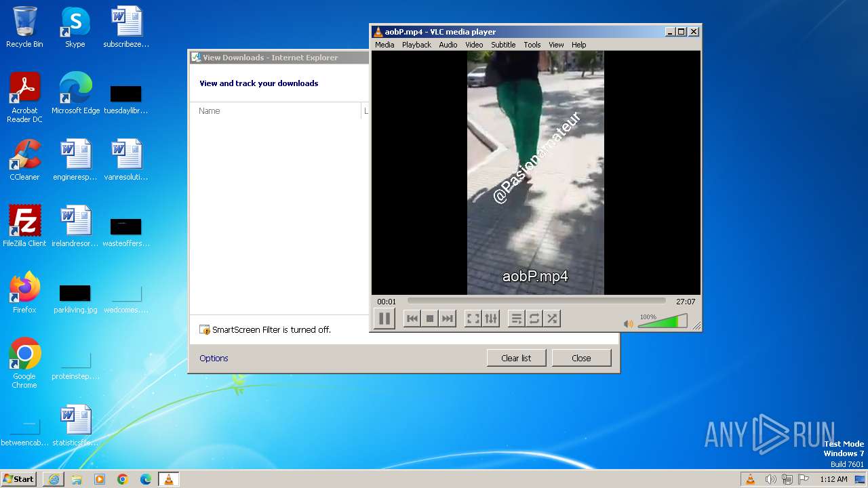The height and width of the screenshot is (488, 868).
Task: Click SmartScreen Filter status shield icon
Action: (x=205, y=330)
